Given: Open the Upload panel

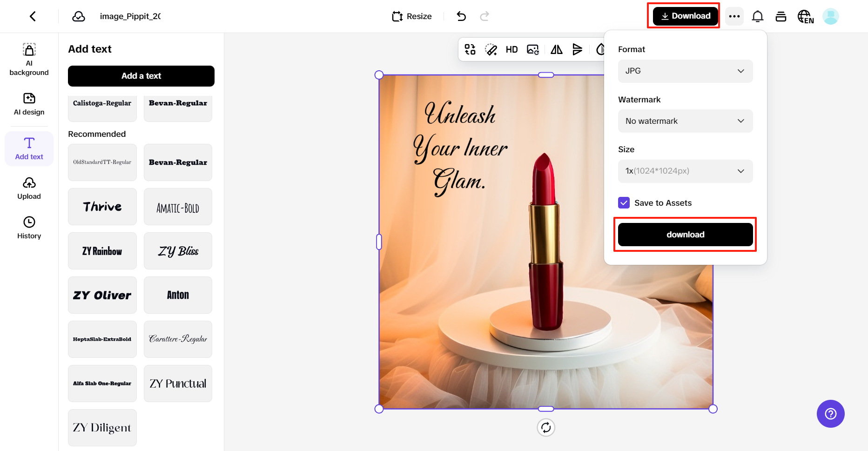Looking at the screenshot, I should pyautogui.click(x=29, y=188).
